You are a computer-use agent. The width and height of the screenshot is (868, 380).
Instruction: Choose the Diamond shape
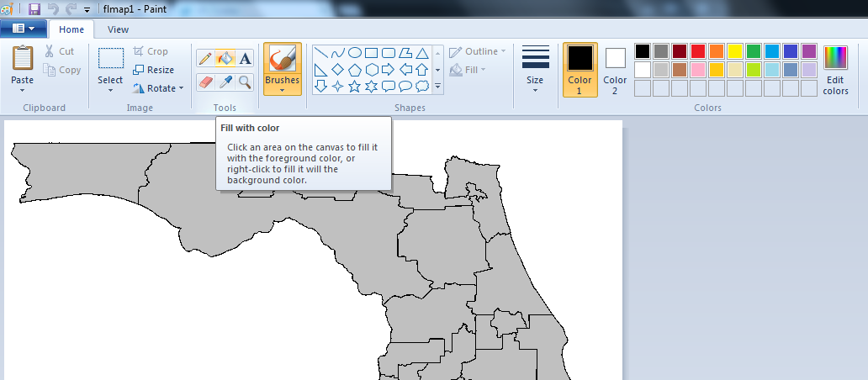[337, 70]
